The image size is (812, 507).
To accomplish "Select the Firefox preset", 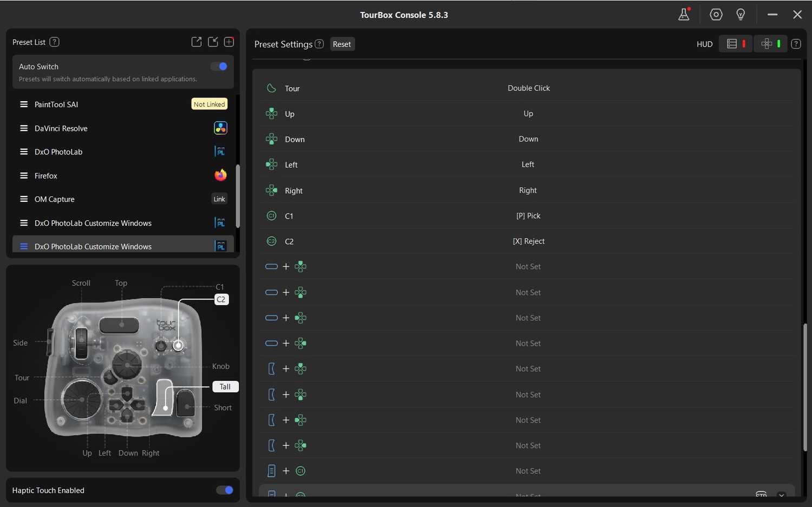I will coord(46,176).
